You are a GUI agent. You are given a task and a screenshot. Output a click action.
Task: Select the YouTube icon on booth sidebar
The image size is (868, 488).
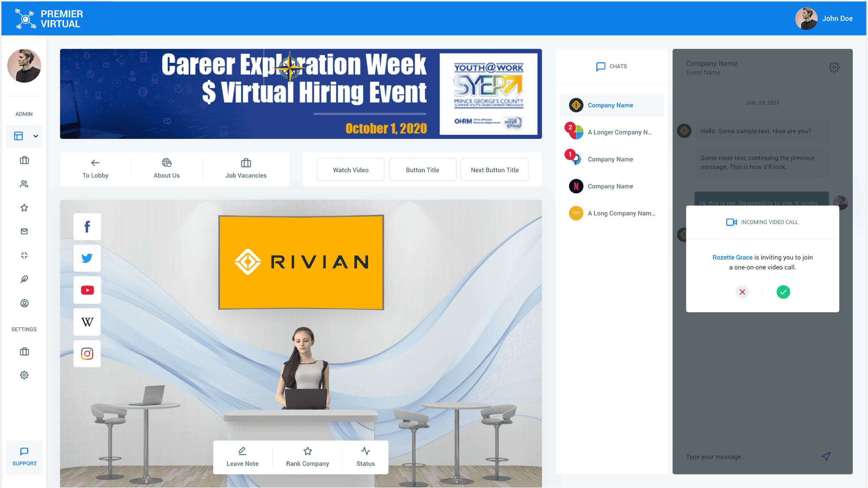pyautogui.click(x=87, y=291)
